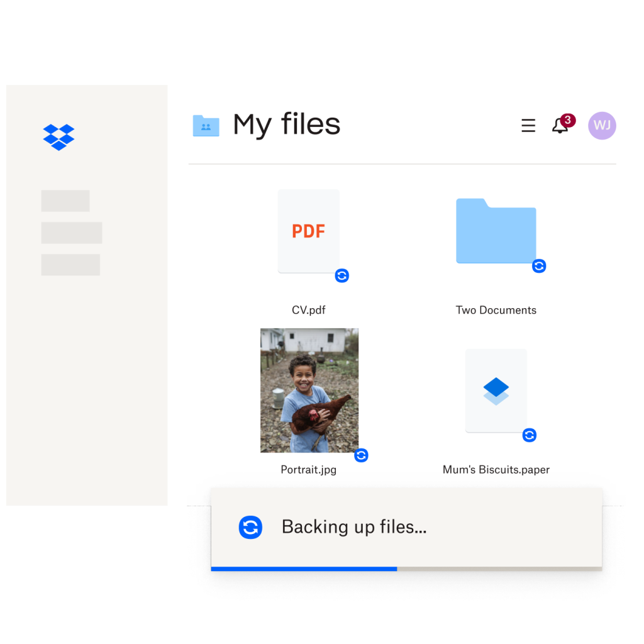Viewport: 644px width, 644px height.
Task: Click the sync icon on CV.pdf
Action: coord(341,275)
